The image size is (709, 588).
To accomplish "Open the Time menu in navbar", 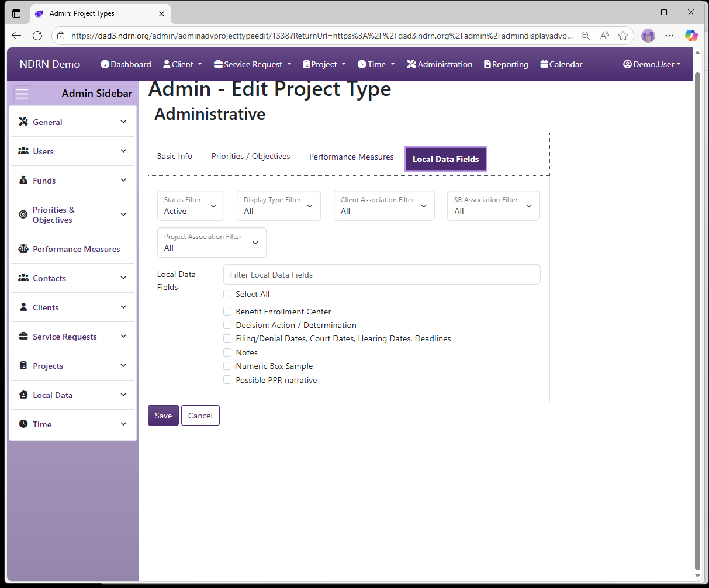I will [x=376, y=64].
